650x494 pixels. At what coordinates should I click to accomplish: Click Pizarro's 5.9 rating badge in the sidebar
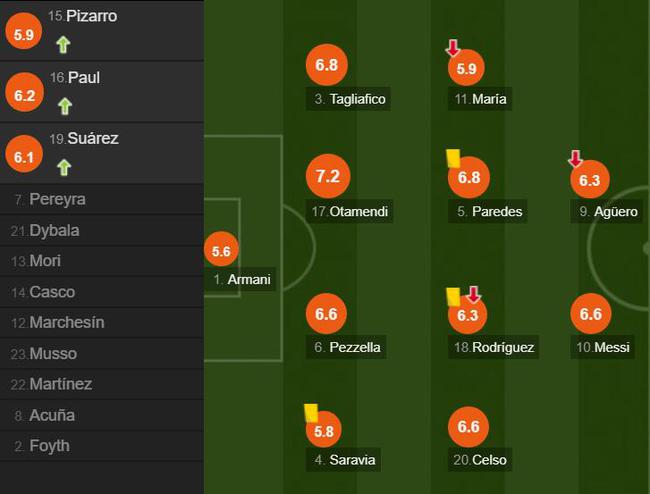[x=24, y=31]
